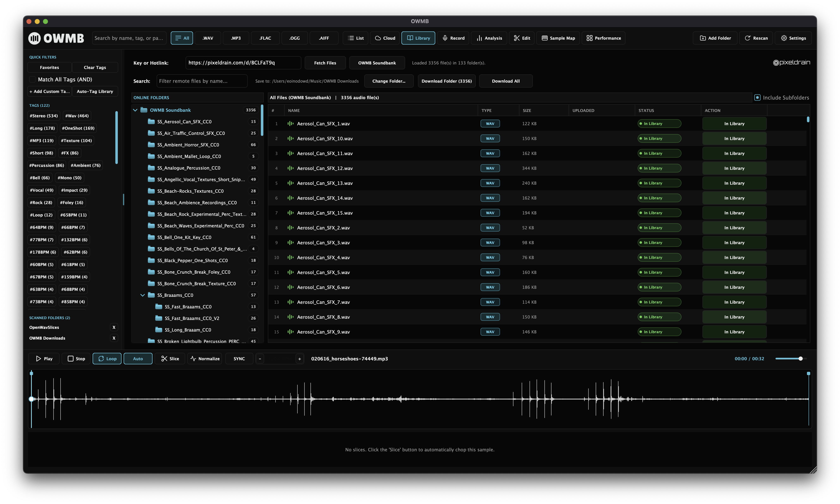Image resolution: width=840 pixels, height=504 pixels.
Task: Focus the main search field
Action: pyautogui.click(x=129, y=38)
